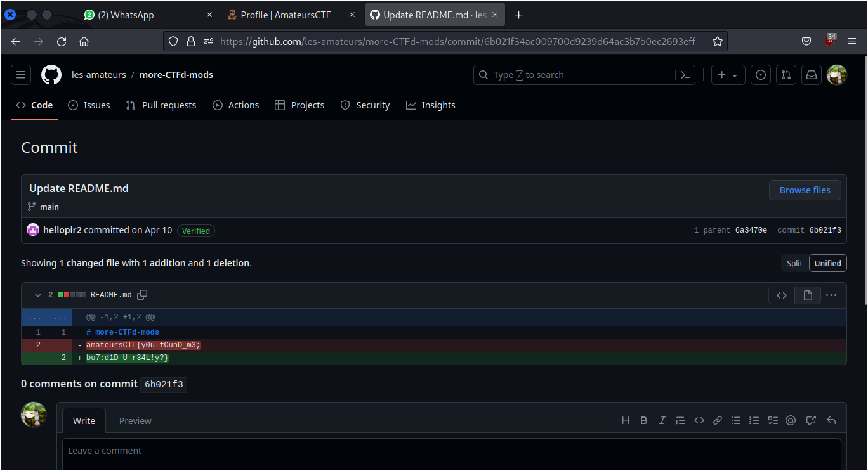868x471 pixels.
Task: View the README.md file at this commit
Action: click(x=808, y=295)
